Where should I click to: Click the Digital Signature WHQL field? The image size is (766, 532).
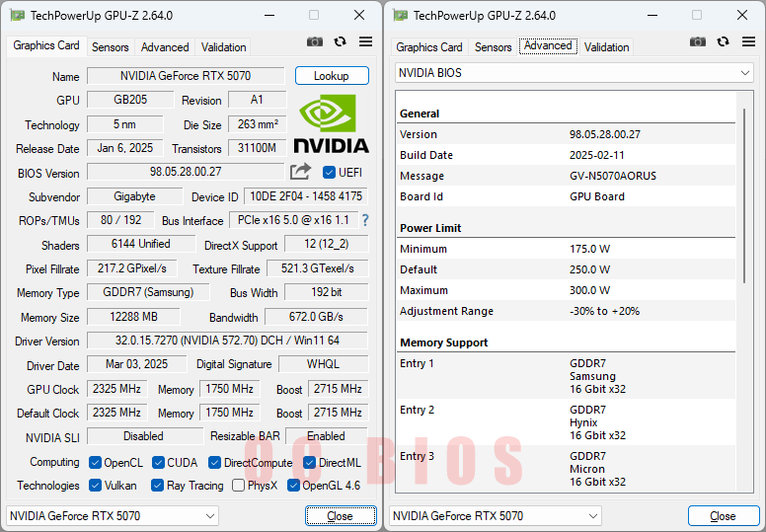[323, 364]
